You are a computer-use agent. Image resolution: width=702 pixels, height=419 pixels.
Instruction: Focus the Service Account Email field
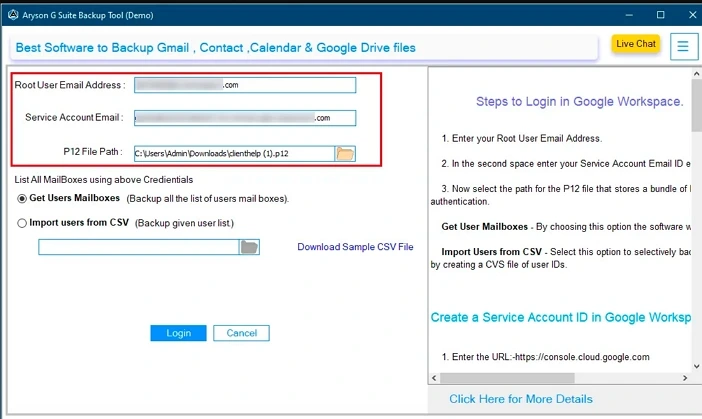[x=245, y=118]
